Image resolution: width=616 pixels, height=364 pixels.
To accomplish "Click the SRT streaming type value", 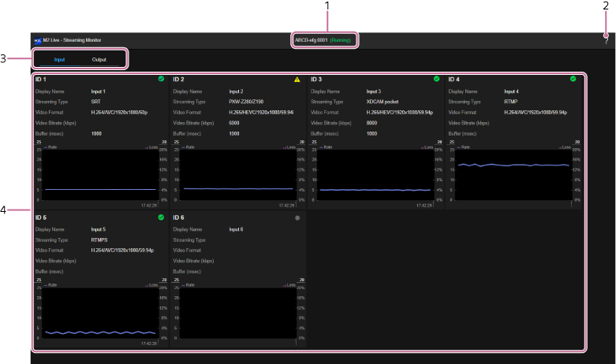I will tap(96, 102).
